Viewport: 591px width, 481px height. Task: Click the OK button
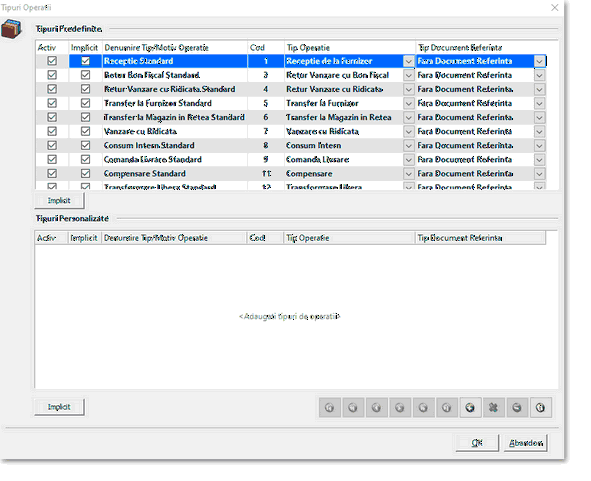tap(477, 443)
